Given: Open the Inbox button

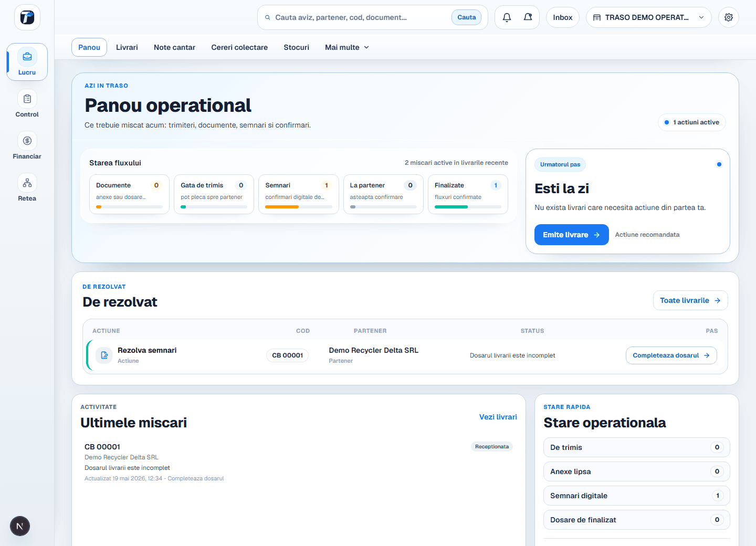Looking at the screenshot, I should (x=563, y=17).
